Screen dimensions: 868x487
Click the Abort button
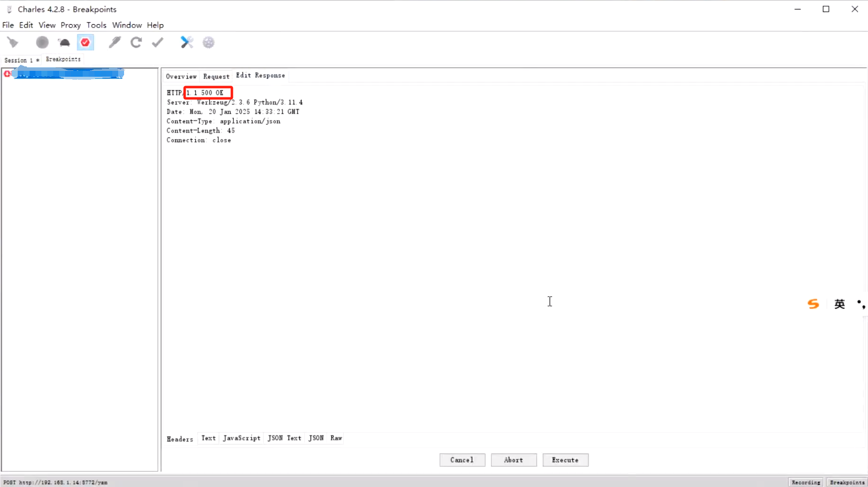pyautogui.click(x=514, y=460)
